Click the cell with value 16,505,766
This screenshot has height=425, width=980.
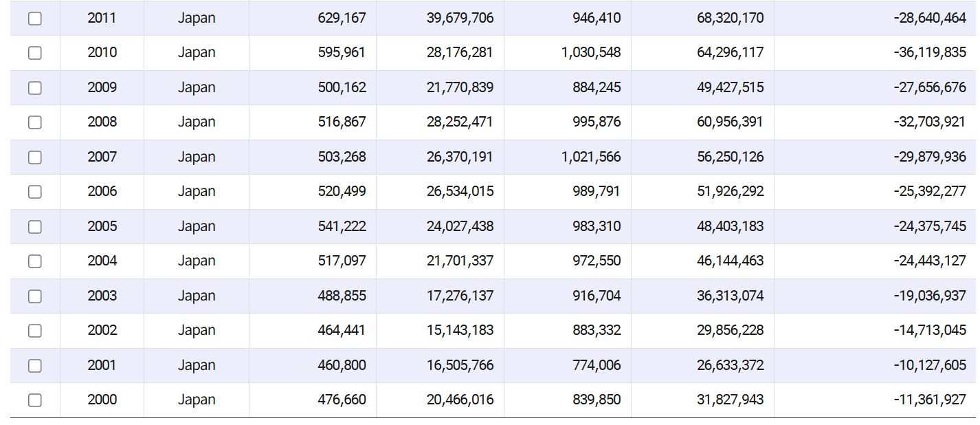460,365
